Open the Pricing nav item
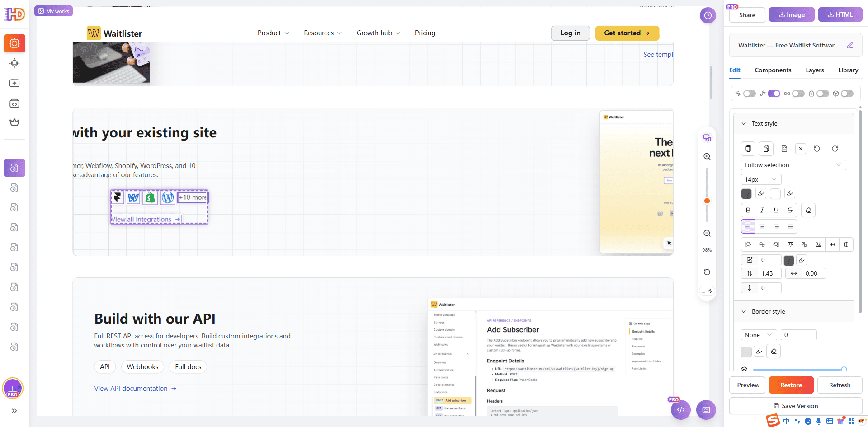Screen dimensions: 868x427 [425, 33]
